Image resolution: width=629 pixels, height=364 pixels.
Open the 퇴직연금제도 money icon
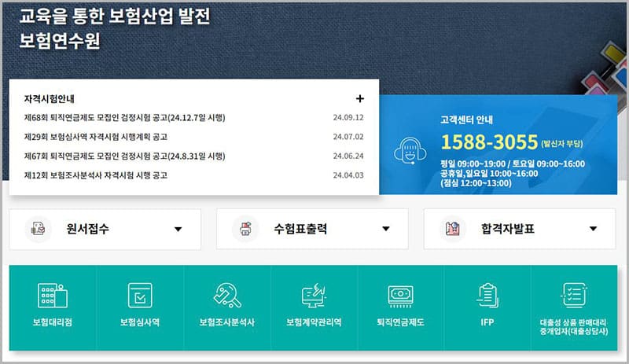[400, 296]
